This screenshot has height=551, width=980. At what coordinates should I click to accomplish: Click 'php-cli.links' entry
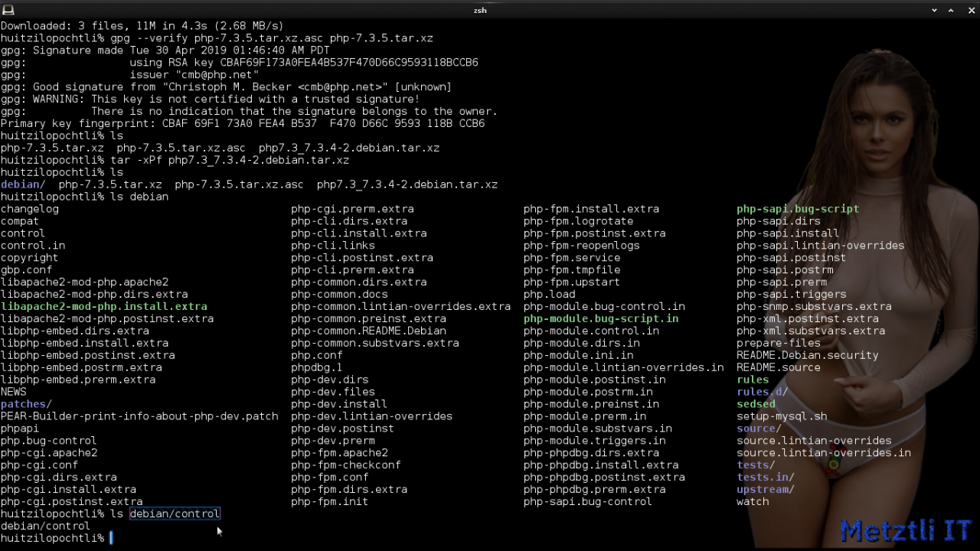333,246
